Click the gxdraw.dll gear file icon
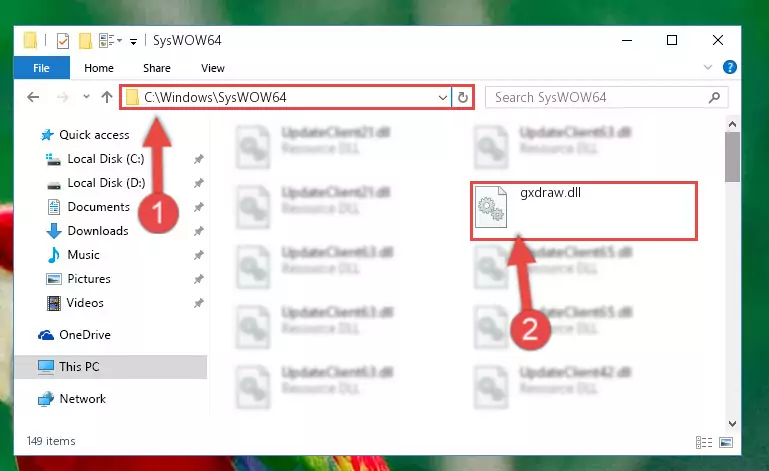This screenshot has height=471, width=769. pos(491,207)
